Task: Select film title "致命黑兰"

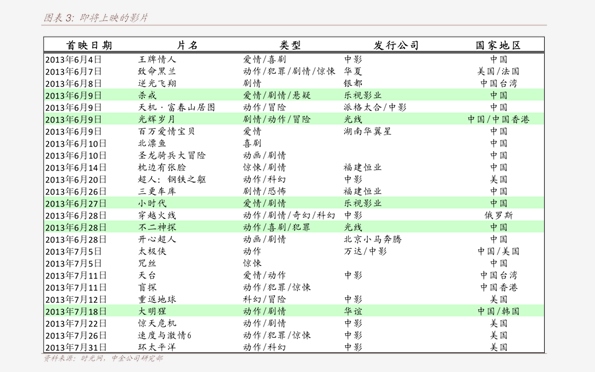Action: pos(157,71)
